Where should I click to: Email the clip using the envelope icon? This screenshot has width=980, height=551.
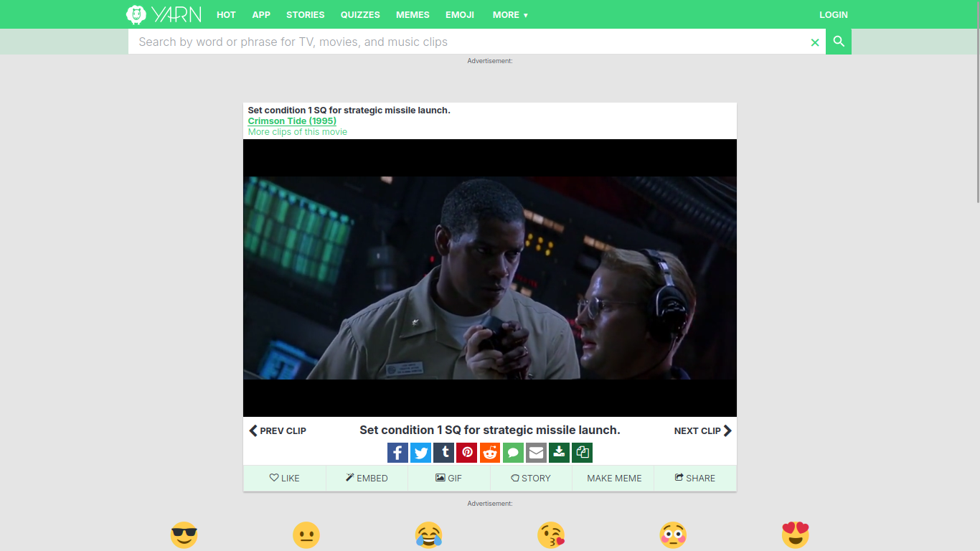(x=536, y=453)
